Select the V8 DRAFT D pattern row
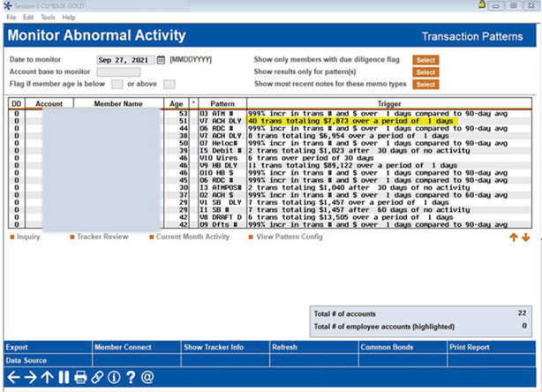Viewport: 542px width, 392px height. tap(270, 217)
